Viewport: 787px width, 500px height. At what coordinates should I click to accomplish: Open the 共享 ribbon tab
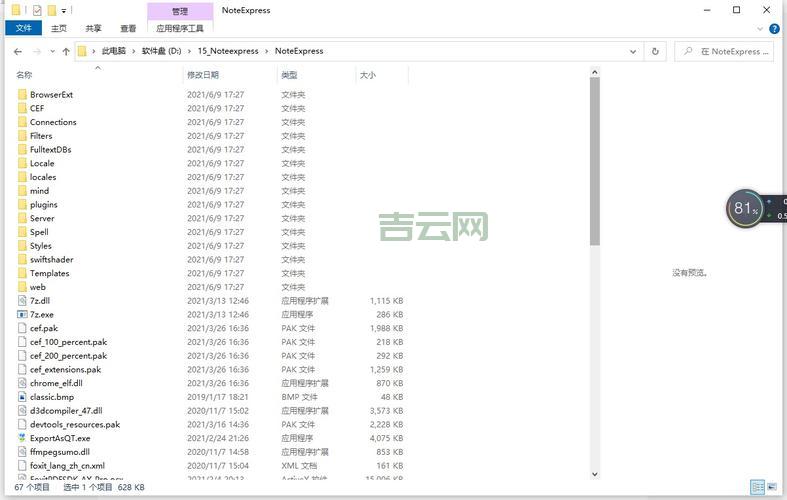tap(93, 29)
